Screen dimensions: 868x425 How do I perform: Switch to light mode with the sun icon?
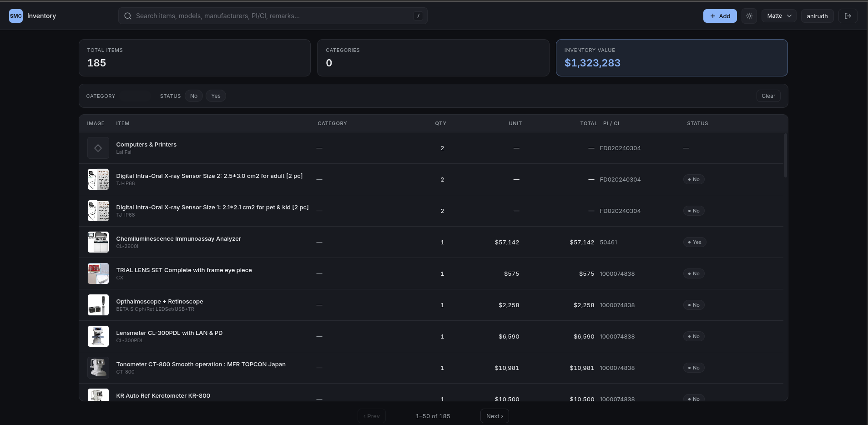[x=749, y=16]
